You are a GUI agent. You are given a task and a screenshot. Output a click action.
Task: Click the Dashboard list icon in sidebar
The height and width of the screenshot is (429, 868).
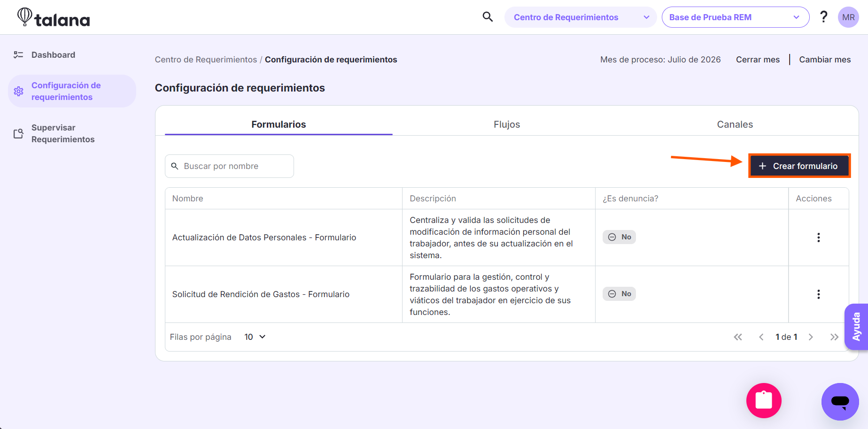point(18,55)
